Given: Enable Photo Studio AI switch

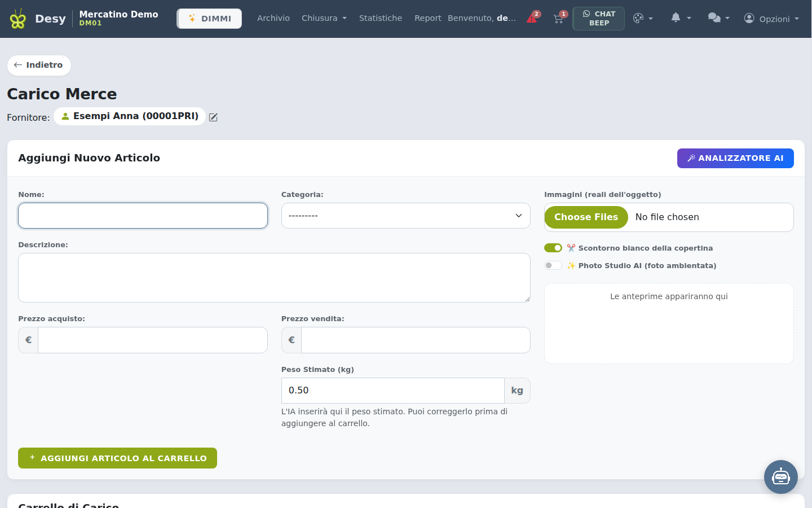Looking at the screenshot, I should [x=553, y=265].
